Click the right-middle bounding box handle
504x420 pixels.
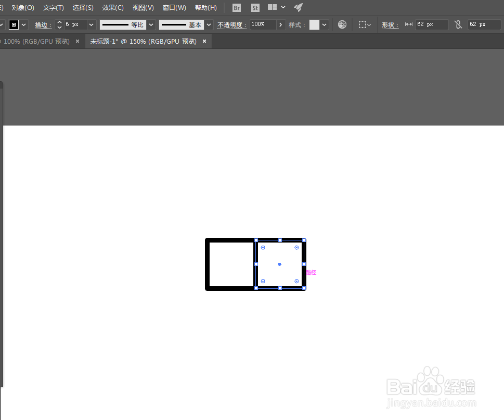[x=304, y=264]
